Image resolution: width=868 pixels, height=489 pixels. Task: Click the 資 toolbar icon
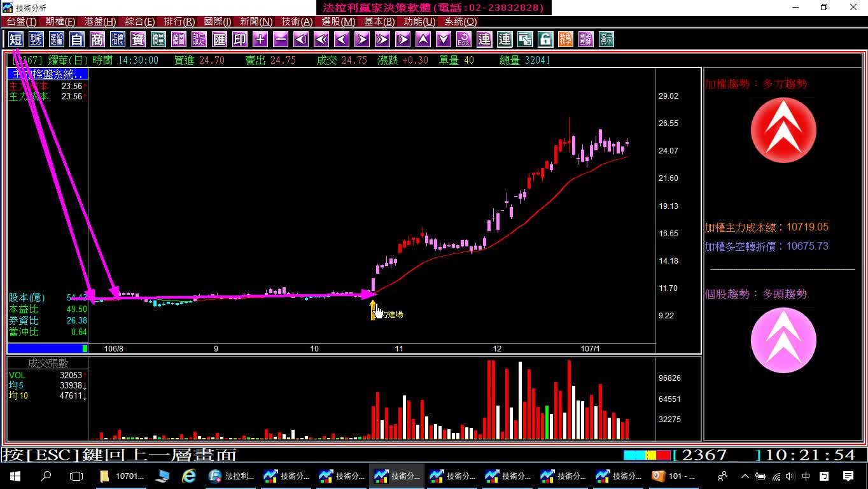138,39
